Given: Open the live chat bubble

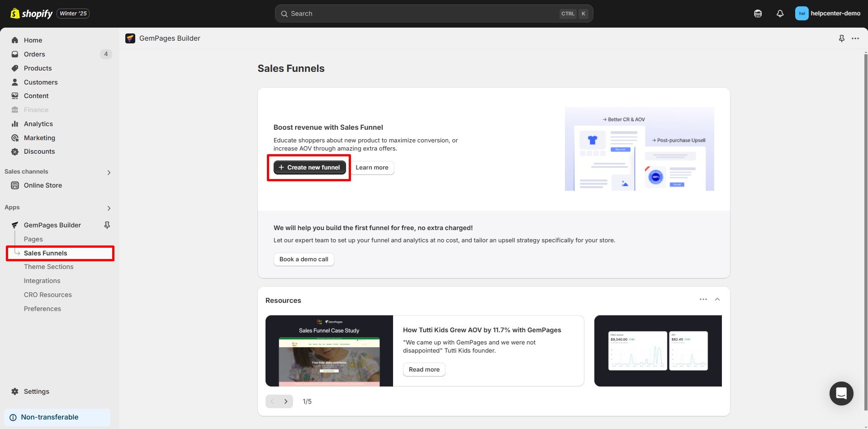Looking at the screenshot, I should coord(841,393).
